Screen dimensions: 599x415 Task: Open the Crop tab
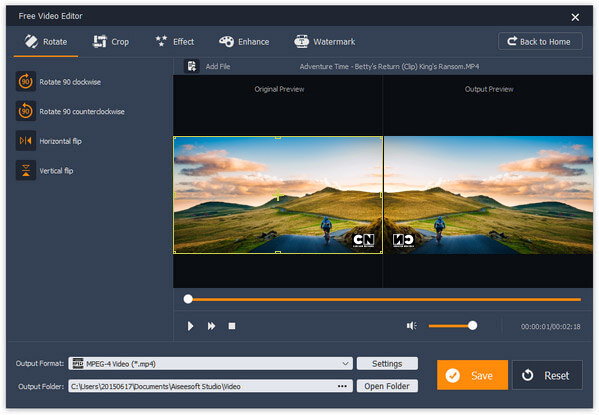(x=111, y=42)
